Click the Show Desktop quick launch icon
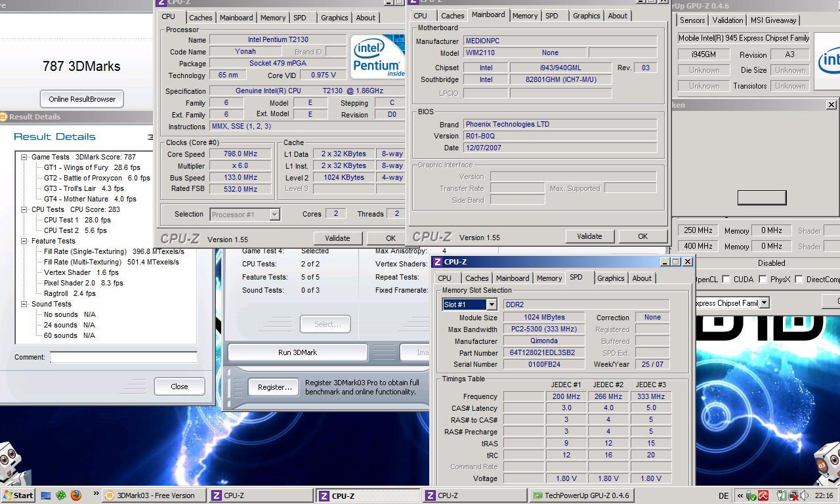Viewport: 840px width, 504px height. coord(46,495)
